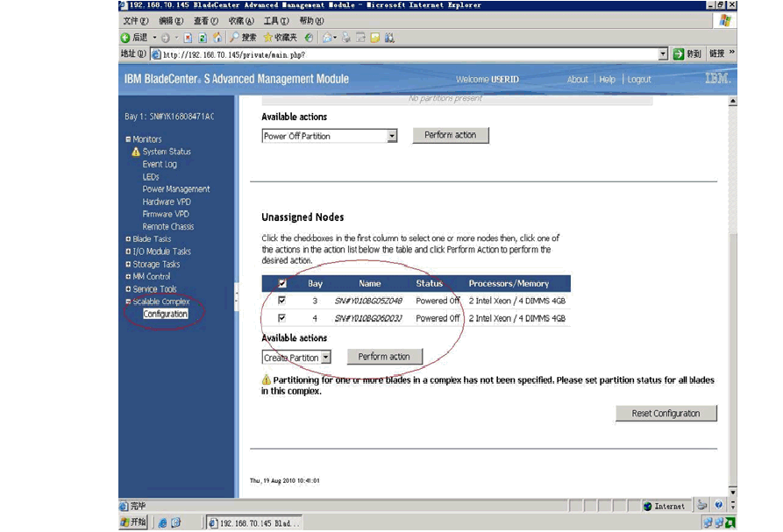Click the Internet zone globe in status bar
This screenshot has width=783, height=532.
pyautogui.click(x=648, y=506)
